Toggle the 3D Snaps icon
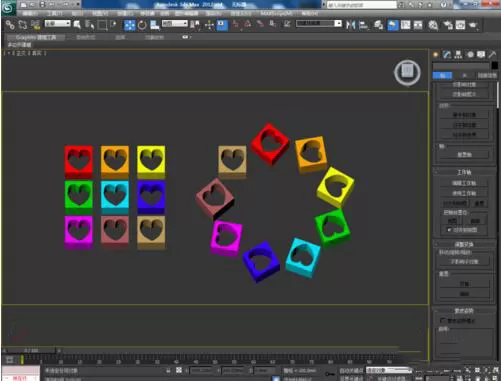Screen dimensions: 501x381 click(236, 24)
